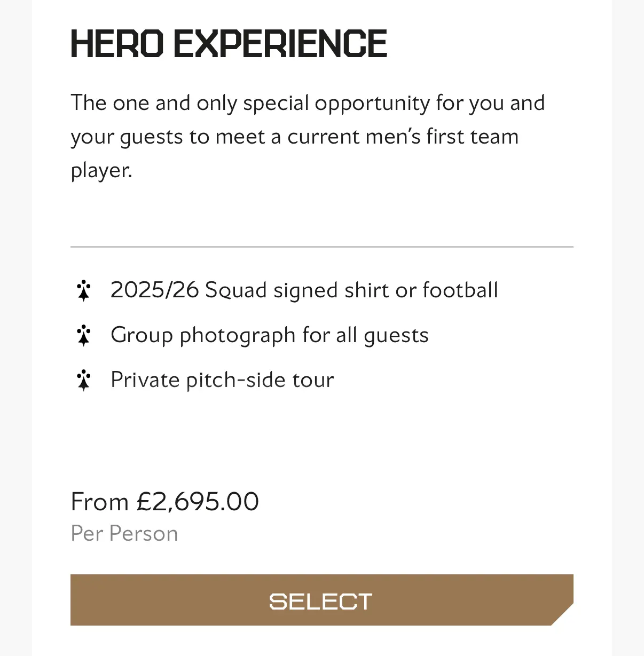Click the 'Group photograph for all guests' text
The image size is (644, 656).
pyautogui.click(x=270, y=336)
